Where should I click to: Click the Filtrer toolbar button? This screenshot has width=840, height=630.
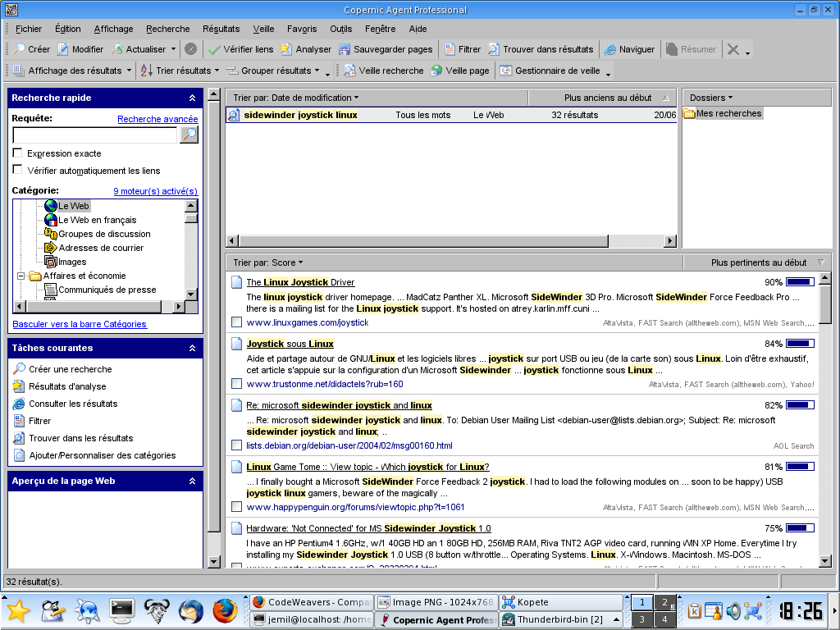[x=463, y=49]
